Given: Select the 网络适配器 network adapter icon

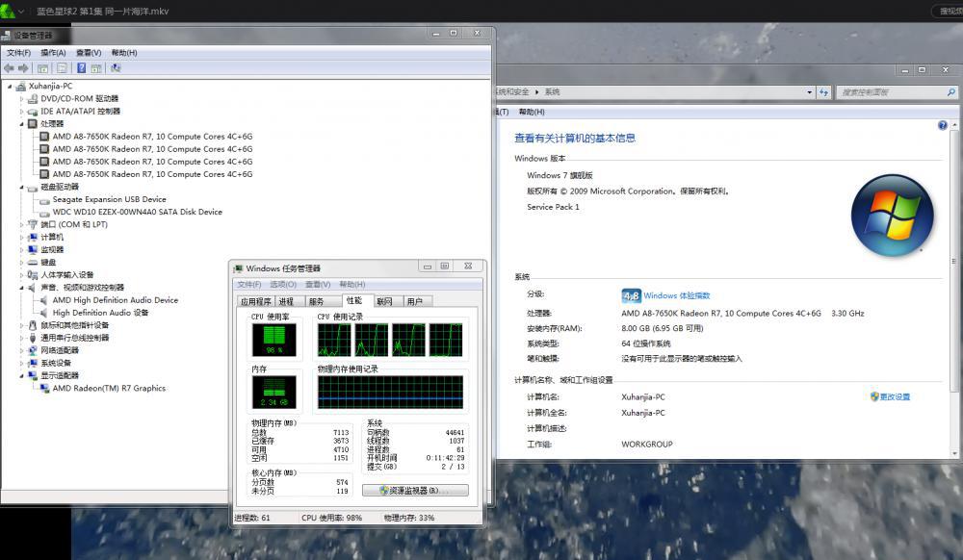Looking at the screenshot, I should (33, 350).
